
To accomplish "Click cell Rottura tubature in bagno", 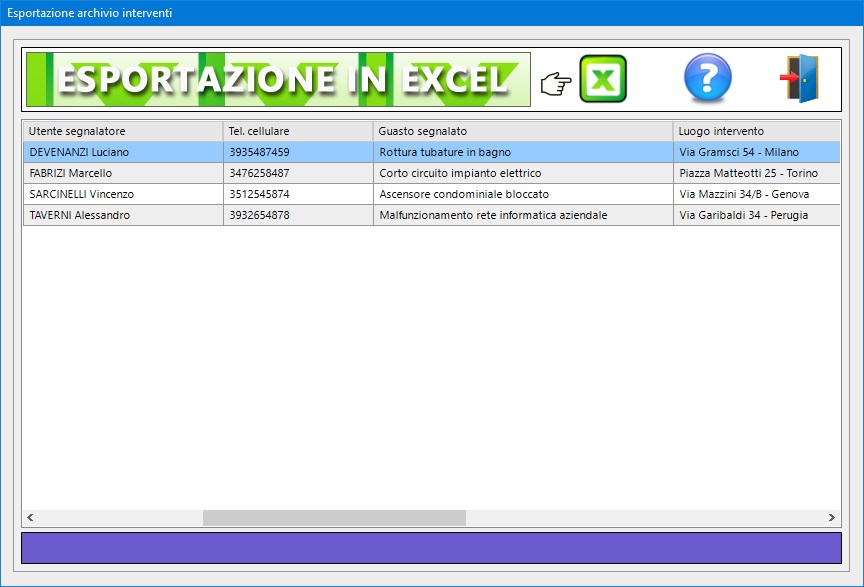I will click(x=523, y=152).
